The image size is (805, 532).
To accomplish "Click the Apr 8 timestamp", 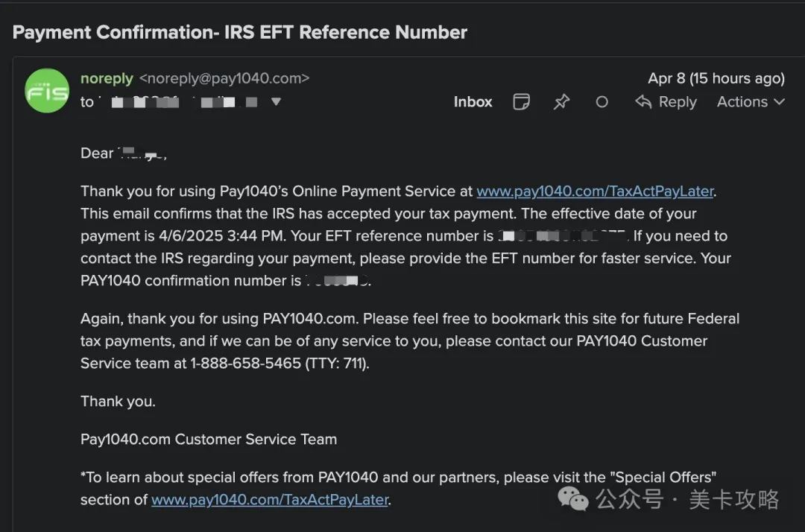I will (716, 78).
